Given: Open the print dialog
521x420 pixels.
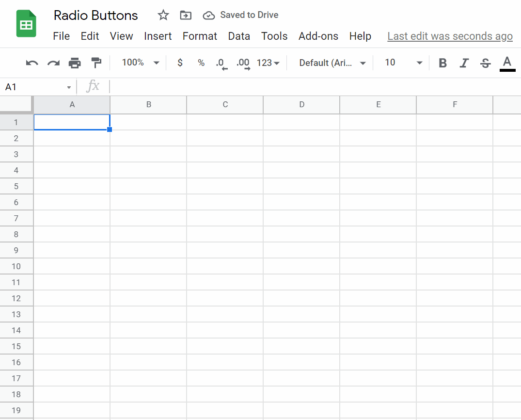Looking at the screenshot, I should pyautogui.click(x=75, y=63).
